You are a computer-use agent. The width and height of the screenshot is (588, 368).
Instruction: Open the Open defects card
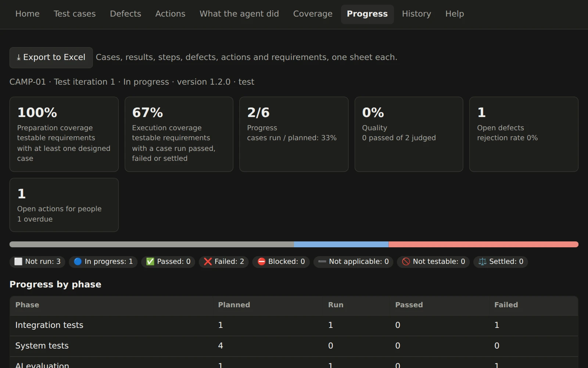coord(524,134)
